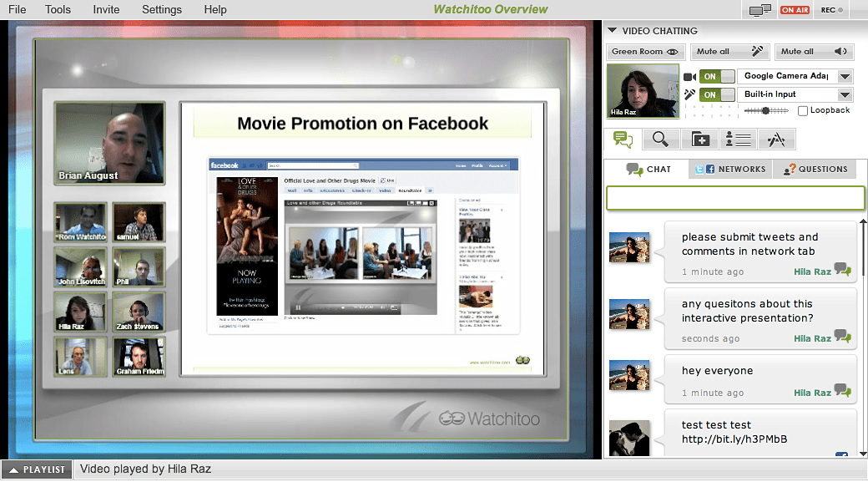The width and height of the screenshot is (868, 482).
Task: Click the 'Watchitoo Overview' title text
Action: point(491,9)
